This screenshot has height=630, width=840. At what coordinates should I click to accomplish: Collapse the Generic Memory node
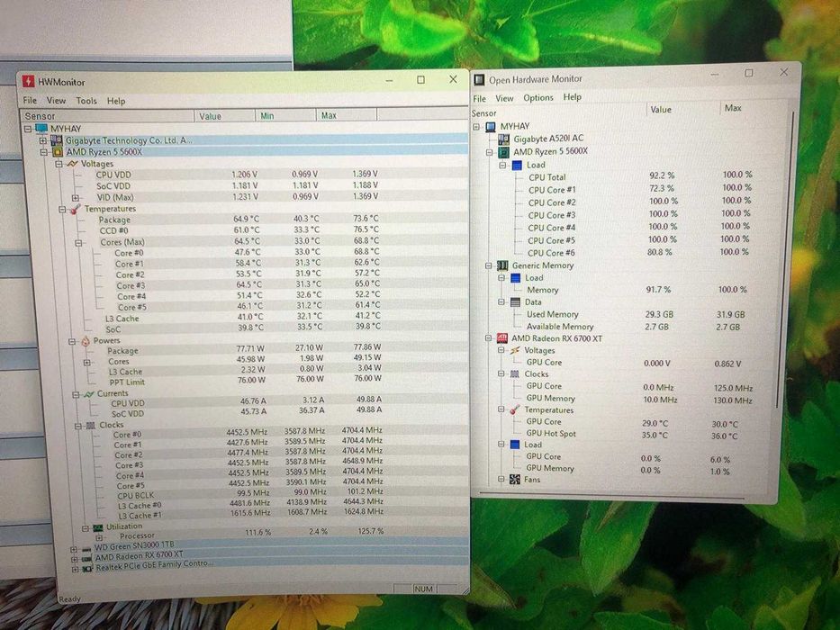click(x=489, y=265)
